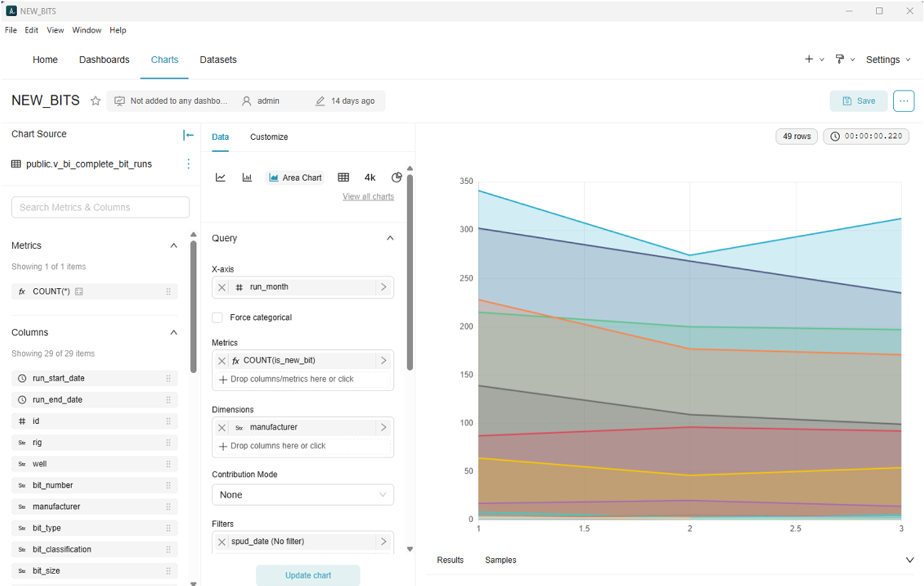Go to the Home tab

[45, 59]
